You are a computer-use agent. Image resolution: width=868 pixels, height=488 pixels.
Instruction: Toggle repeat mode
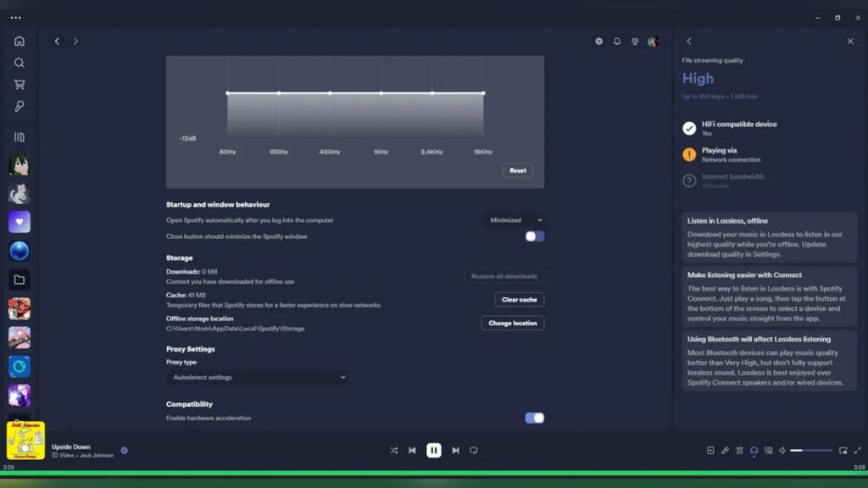(474, 451)
